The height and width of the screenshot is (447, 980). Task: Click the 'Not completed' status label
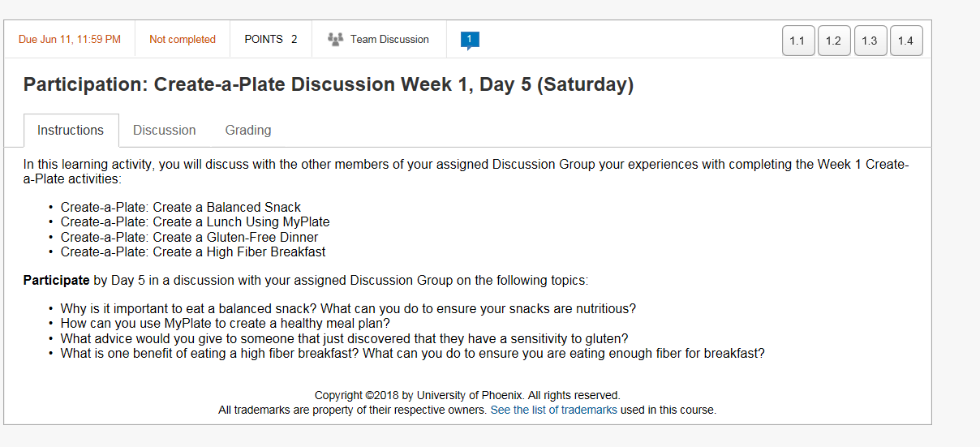[x=183, y=40]
